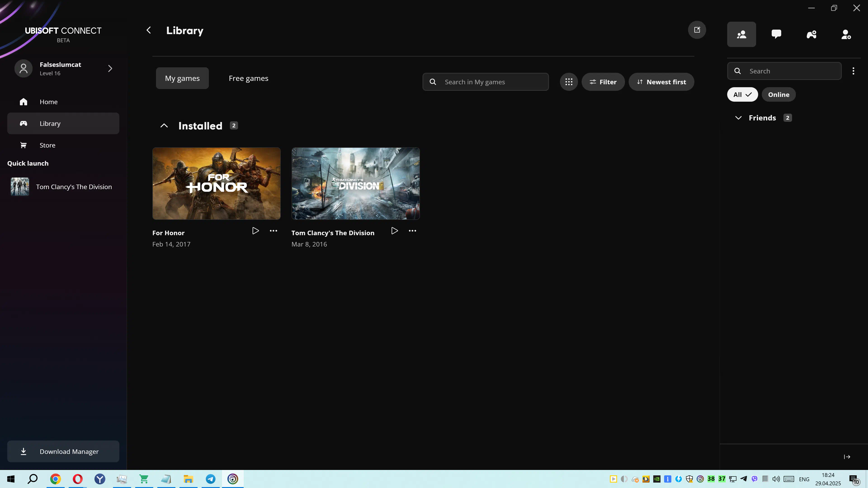The height and width of the screenshot is (488, 868).
Task: Click the Search in My games field
Action: (x=486, y=82)
